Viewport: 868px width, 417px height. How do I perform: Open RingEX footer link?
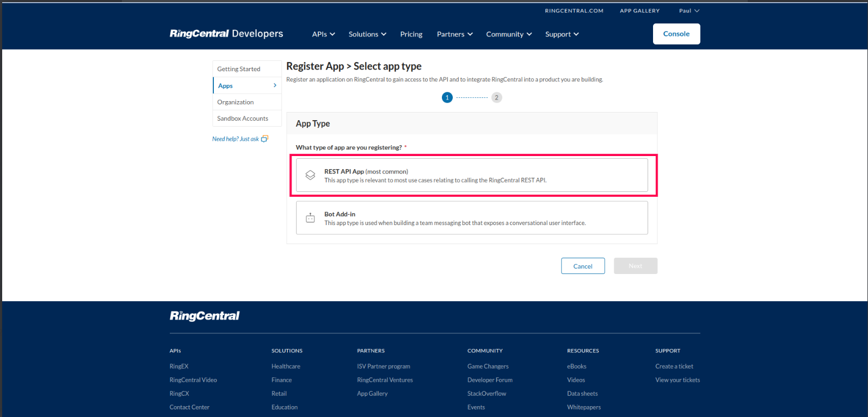(x=179, y=366)
